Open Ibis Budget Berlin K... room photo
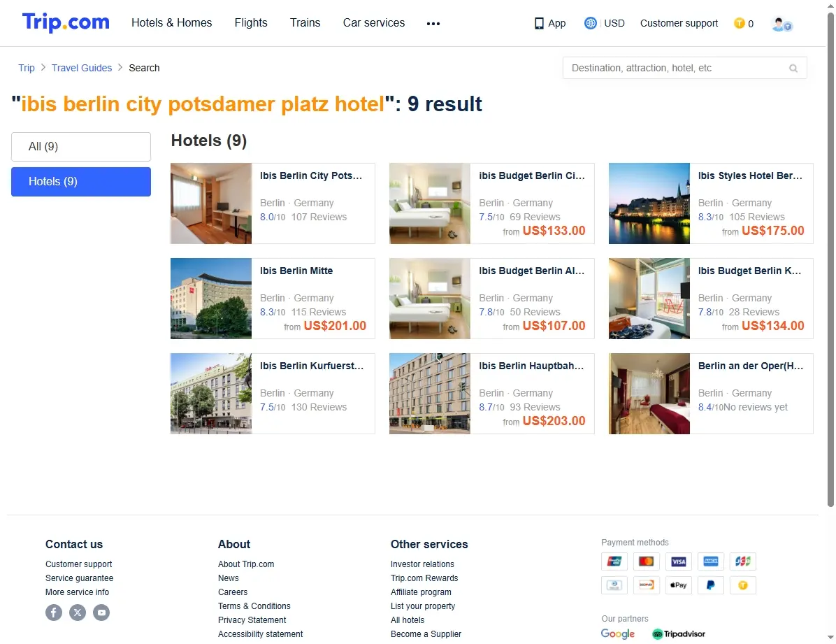Screen dimensions: 836x644 pyautogui.click(x=649, y=299)
